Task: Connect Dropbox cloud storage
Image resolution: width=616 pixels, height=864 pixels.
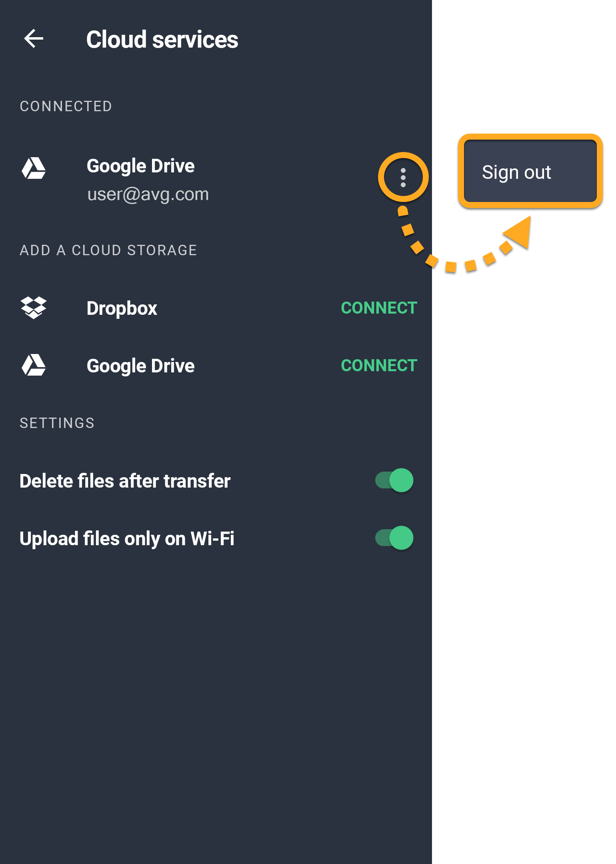Action: tap(378, 308)
